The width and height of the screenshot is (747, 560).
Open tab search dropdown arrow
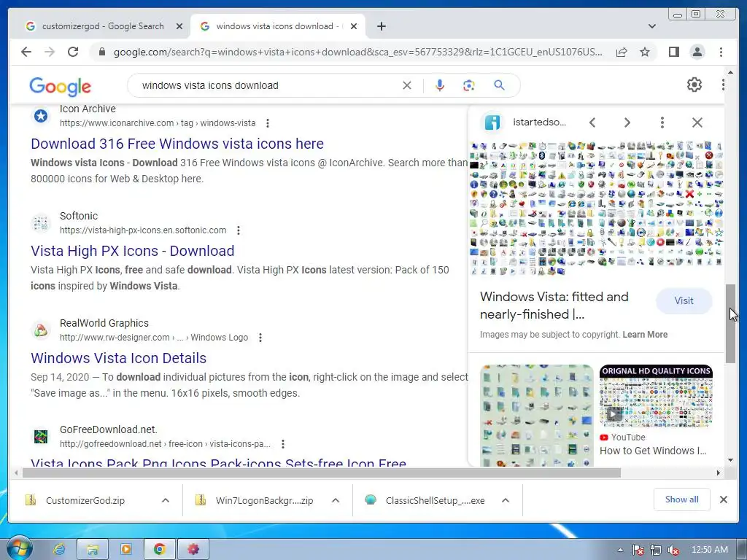tap(652, 26)
